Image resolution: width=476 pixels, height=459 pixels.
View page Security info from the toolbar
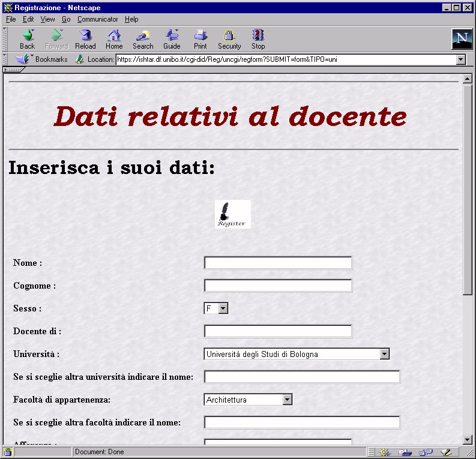(x=229, y=40)
